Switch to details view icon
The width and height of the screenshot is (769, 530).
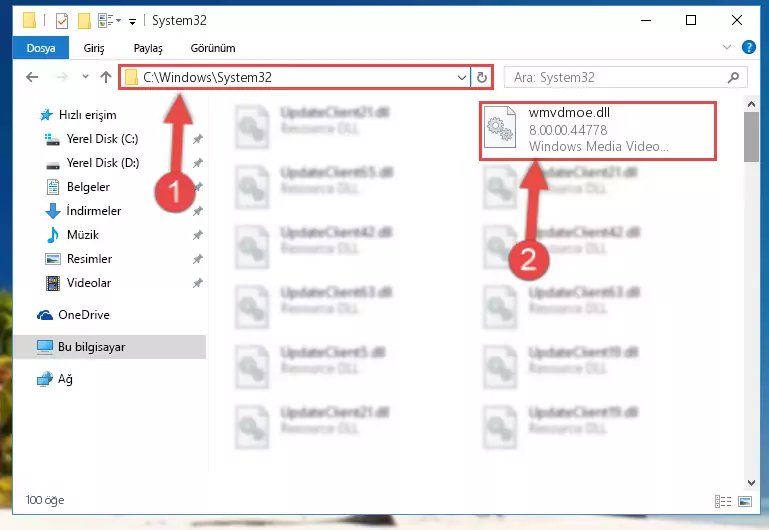pos(723,501)
